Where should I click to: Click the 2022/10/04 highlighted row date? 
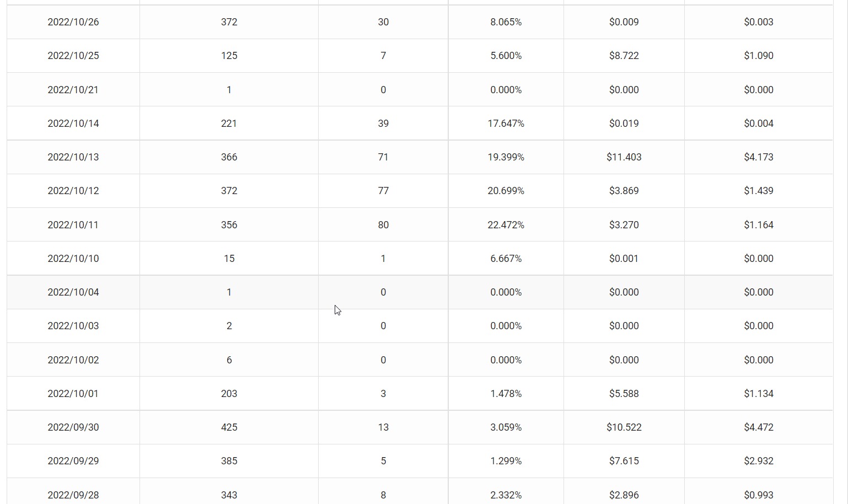[73, 292]
